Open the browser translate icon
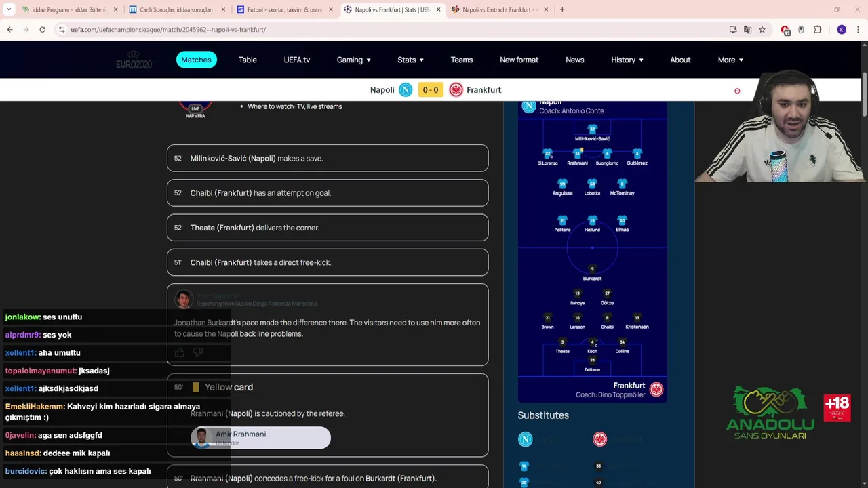The width and height of the screenshot is (868, 488). (x=747, y=30)
